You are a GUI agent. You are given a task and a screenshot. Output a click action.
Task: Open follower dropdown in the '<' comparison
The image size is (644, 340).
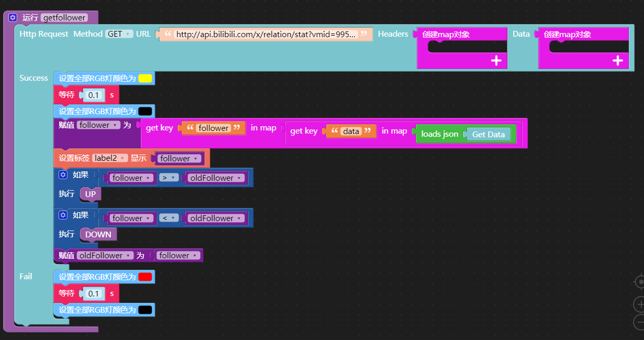point(131,218)
